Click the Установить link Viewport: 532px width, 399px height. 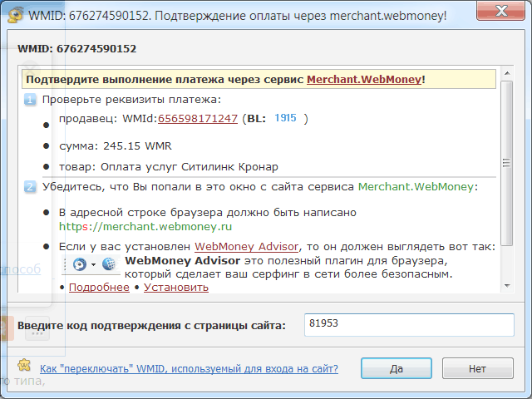(x=176, y=288)
